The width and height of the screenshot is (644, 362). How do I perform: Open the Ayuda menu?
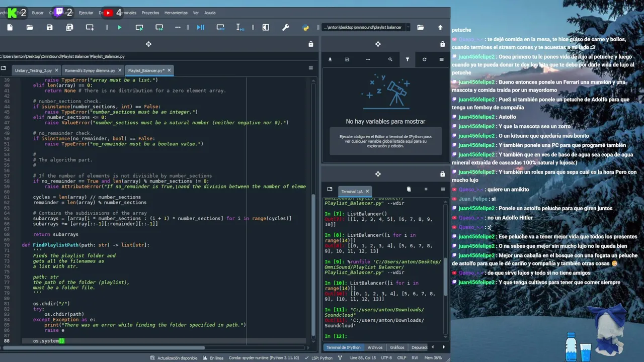point(210,13)
